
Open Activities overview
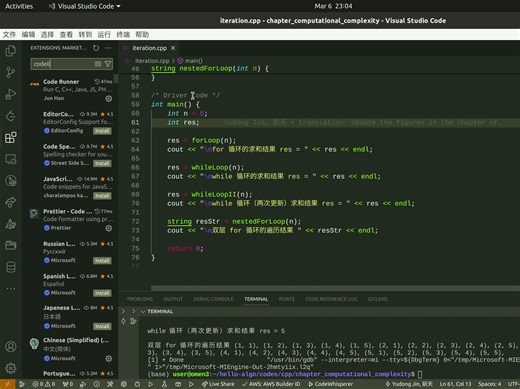pyautogui.click(x=19, y=6)
